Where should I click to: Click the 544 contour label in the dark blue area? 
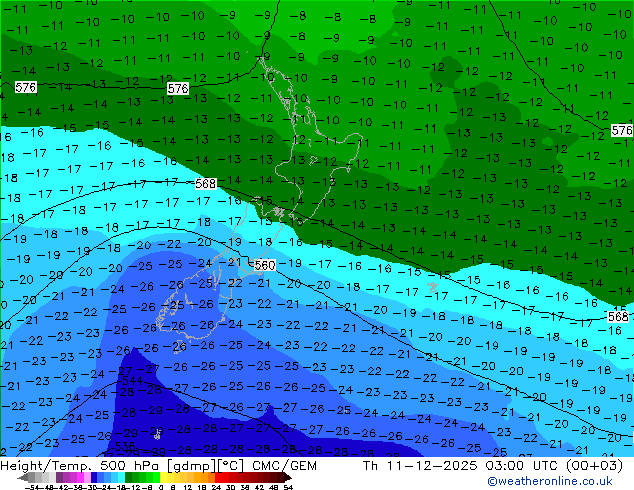(x=132, y=380)
